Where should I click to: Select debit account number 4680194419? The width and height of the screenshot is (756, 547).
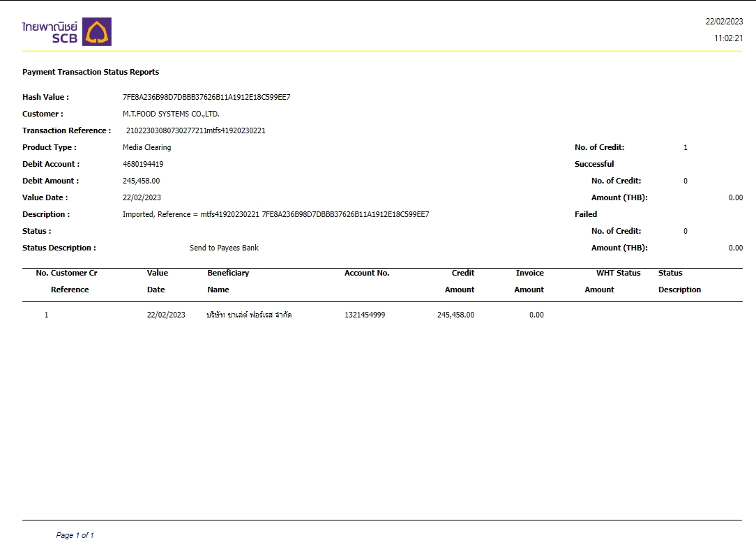pyautogui.click(x=143, y=164)
